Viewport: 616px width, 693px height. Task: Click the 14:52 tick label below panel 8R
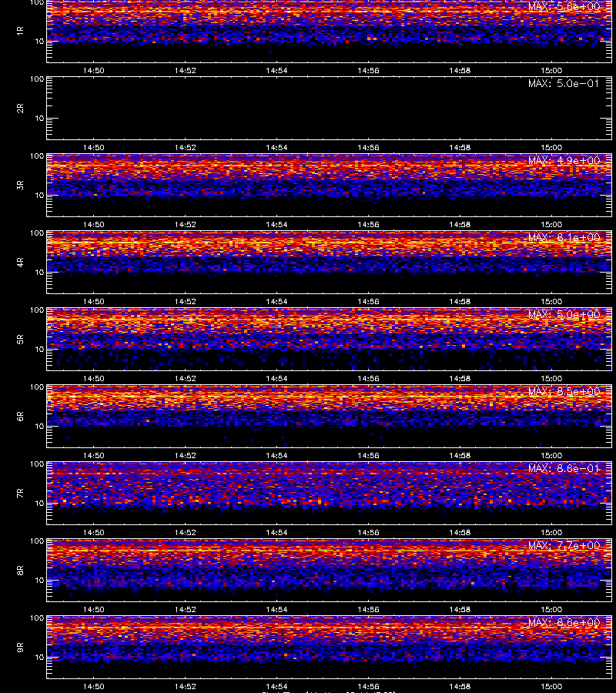(185, 610)
